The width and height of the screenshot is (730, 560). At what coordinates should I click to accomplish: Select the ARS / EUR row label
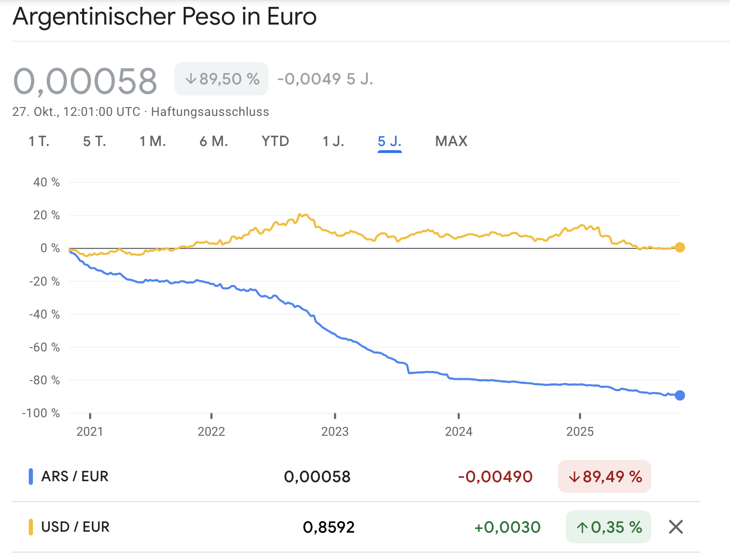(75, 477)
